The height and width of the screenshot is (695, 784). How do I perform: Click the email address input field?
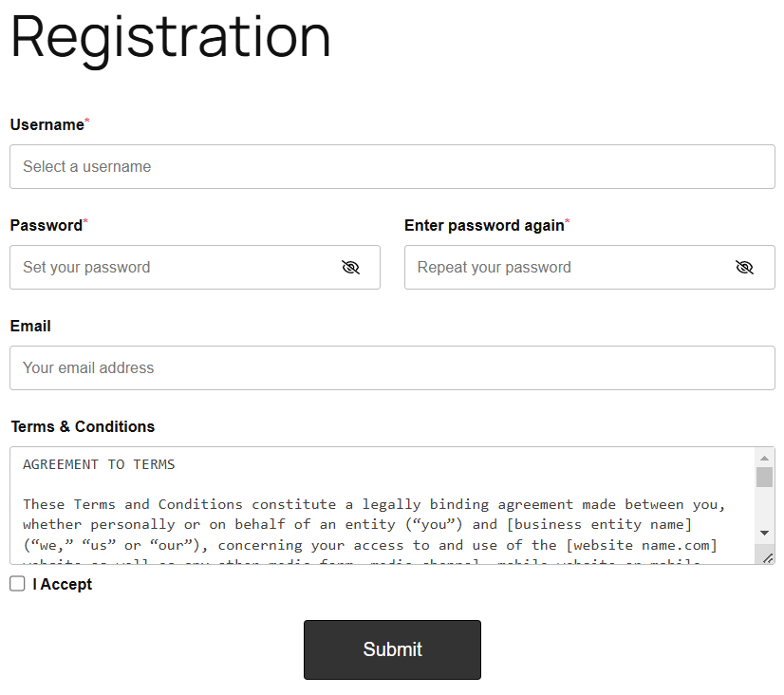pyautogui.click(x=392, y=368)
